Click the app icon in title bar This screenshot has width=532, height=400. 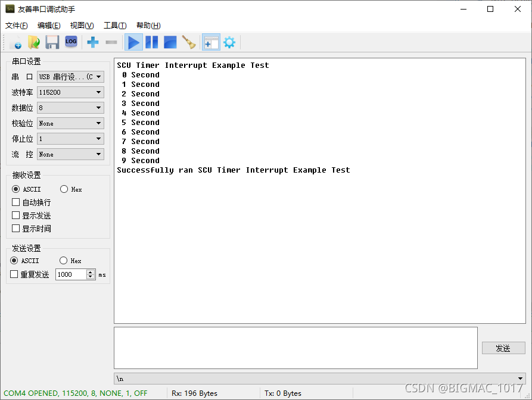(10, 9)
